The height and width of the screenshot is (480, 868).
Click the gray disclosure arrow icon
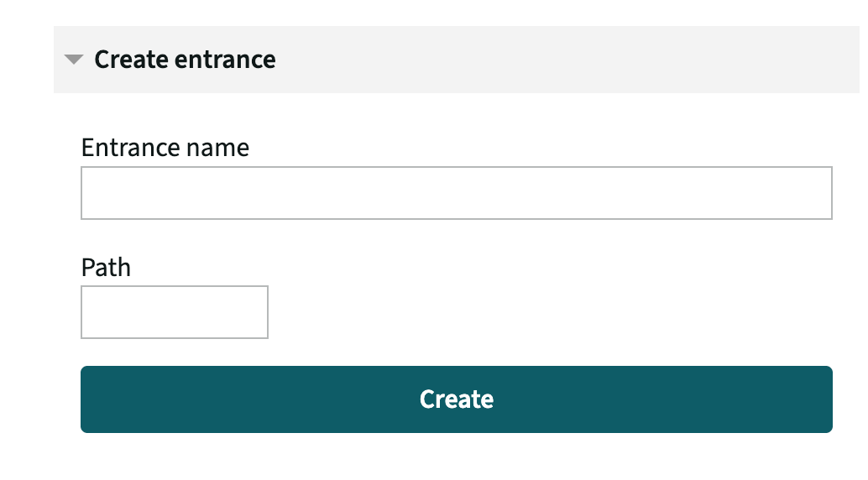point(74,60)
